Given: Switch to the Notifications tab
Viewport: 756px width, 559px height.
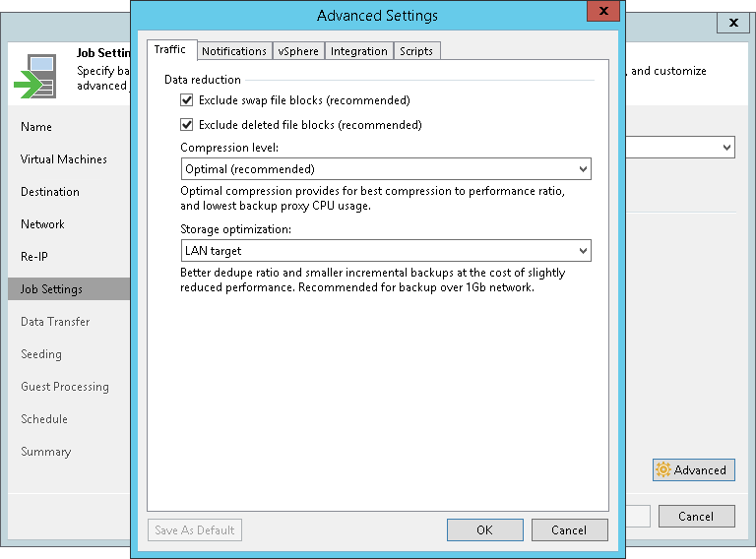Looking at the screenshot, I should 234,51.
